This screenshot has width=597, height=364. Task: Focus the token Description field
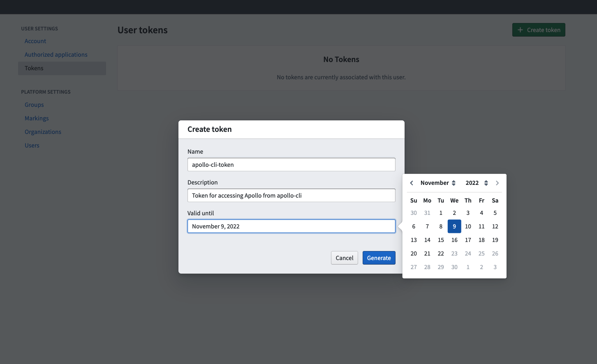(x=292, y=196)
